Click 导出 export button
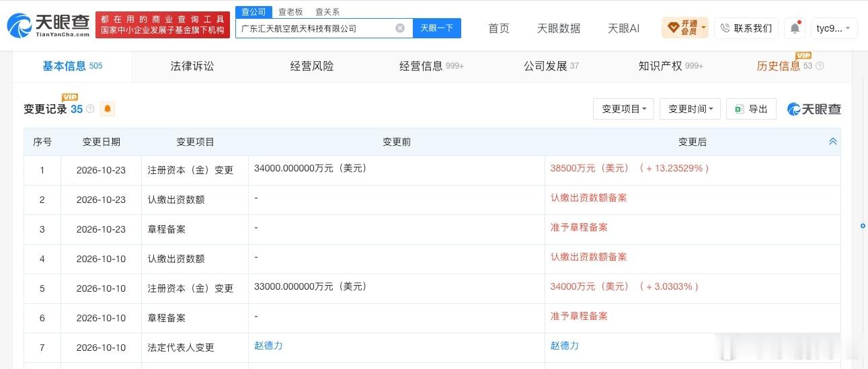Image resolution: width=868 pixels, height=369 pixels. [751, 109]
